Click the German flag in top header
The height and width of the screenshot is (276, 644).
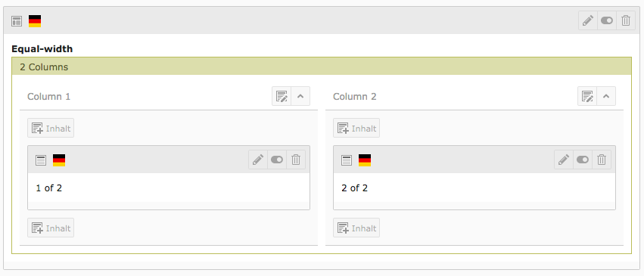click(35, 21)
